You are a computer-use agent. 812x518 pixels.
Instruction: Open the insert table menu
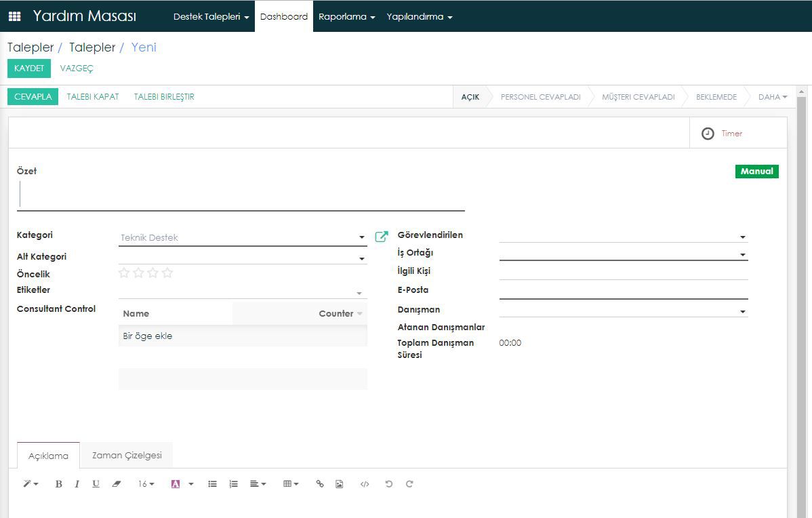291,484
